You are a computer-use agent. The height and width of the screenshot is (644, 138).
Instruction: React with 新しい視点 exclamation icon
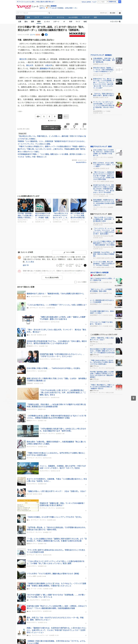(83, 127)
